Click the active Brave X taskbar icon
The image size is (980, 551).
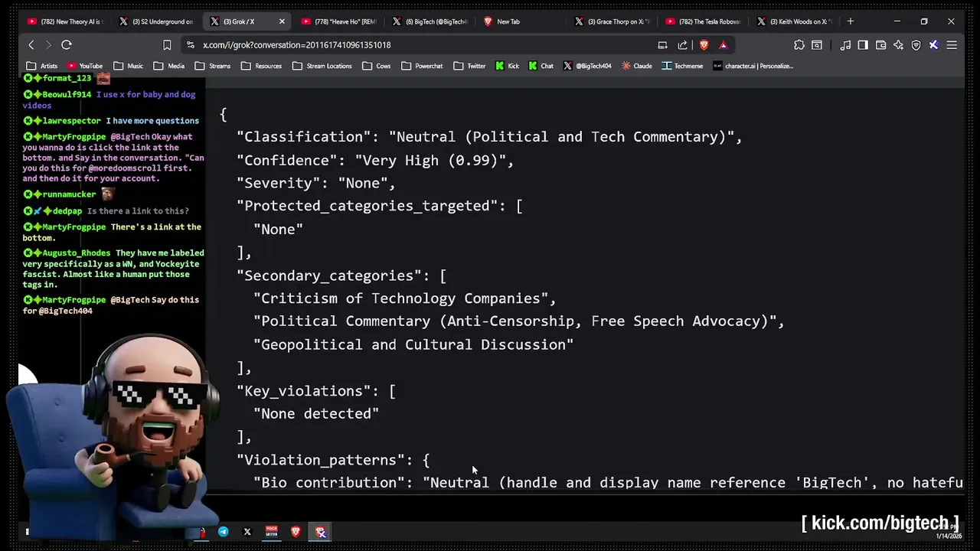(320, 532)
